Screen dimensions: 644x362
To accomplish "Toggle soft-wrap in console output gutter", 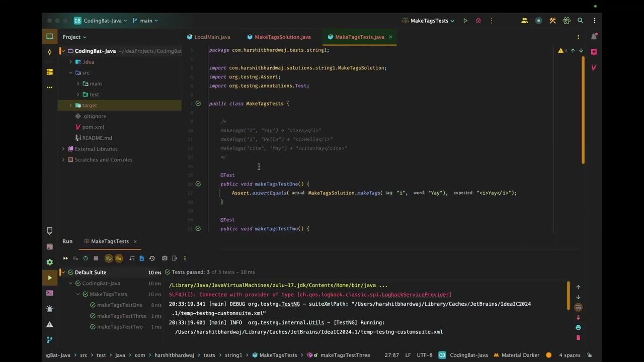I will pyautogui.click(x=578, y=307).
